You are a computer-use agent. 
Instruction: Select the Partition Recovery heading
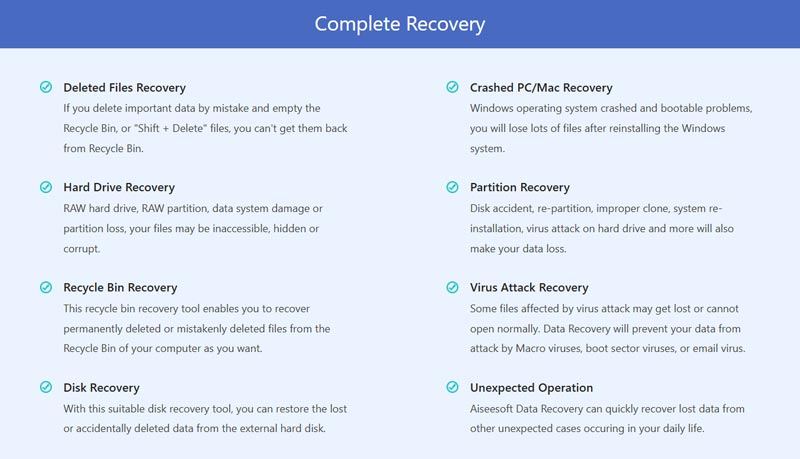click(520, 188)
